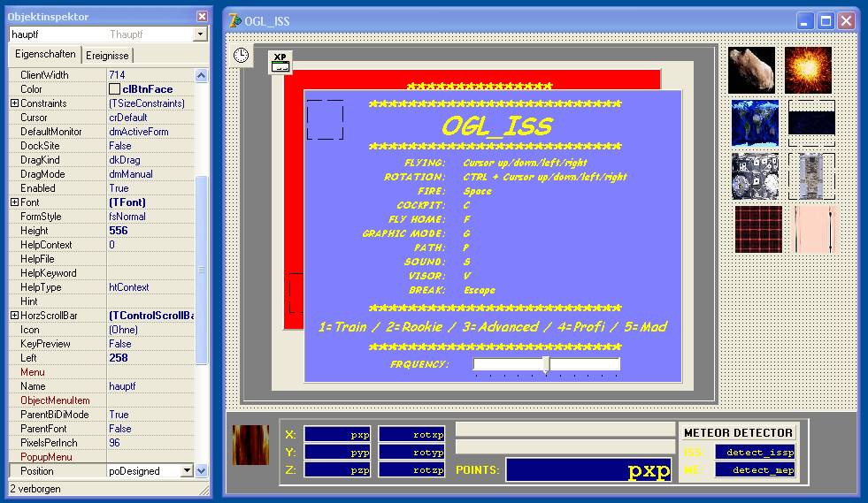Expand the Font property node
The width and height of the screenshot is (868, 503).
pyautogui.click(x=14, y=202)
